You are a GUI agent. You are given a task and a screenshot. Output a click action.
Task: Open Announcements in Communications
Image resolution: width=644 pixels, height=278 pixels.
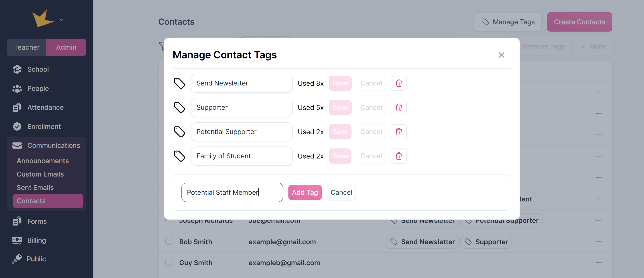coord(43,161)
